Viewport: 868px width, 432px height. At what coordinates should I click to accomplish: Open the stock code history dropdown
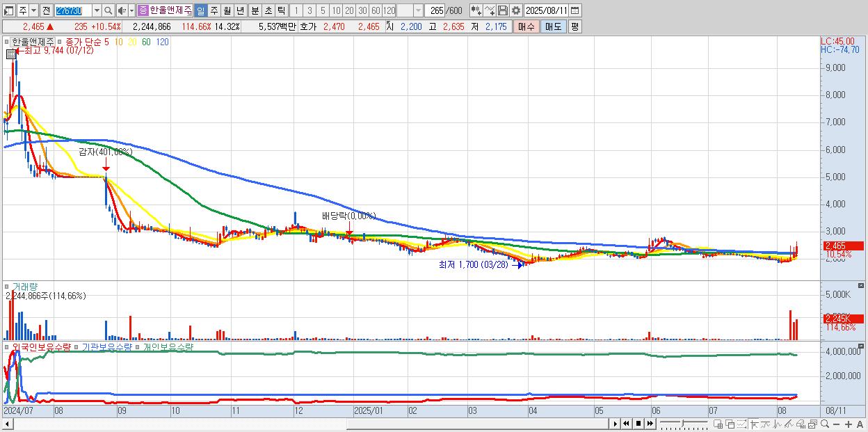click(x=97, y=10)
